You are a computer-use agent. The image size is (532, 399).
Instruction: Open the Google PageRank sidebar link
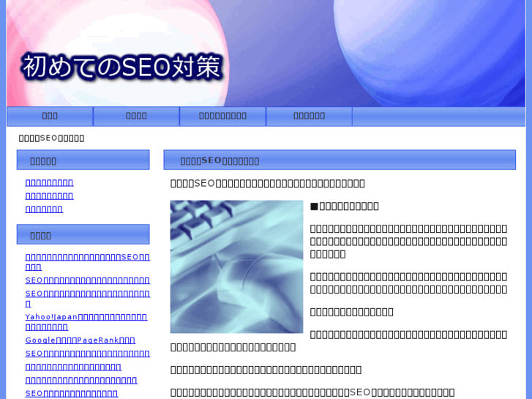click(80, 340)
